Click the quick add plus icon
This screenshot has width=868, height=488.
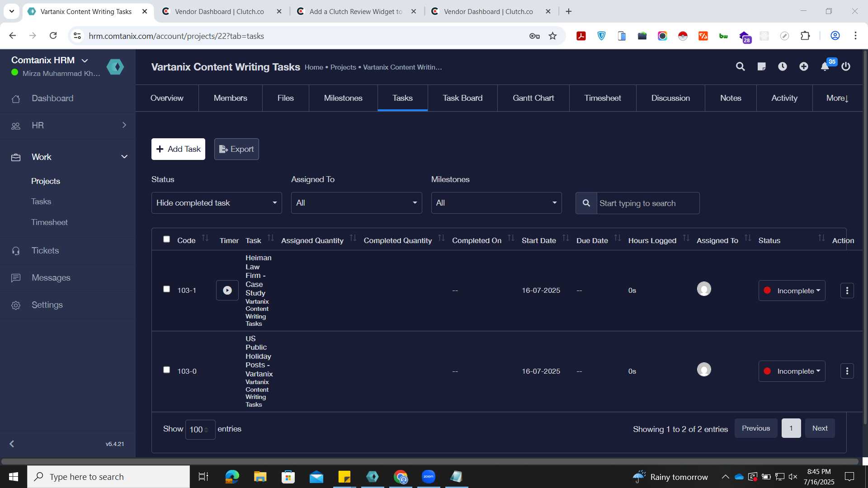pos(804,67)
